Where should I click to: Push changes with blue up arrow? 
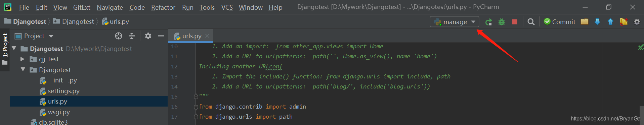tap(610, 22)
